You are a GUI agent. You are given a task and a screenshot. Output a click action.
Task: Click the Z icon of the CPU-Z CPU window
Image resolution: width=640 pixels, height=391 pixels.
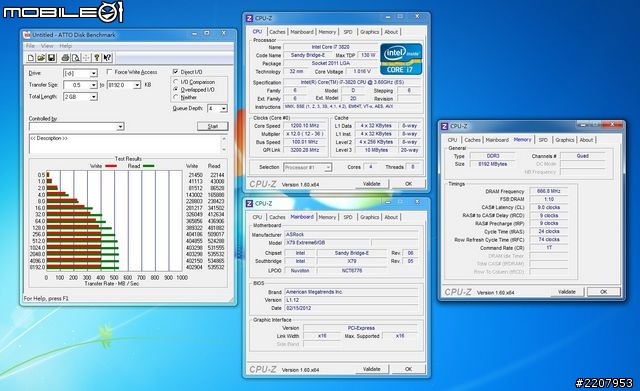[x=249, y=18]
